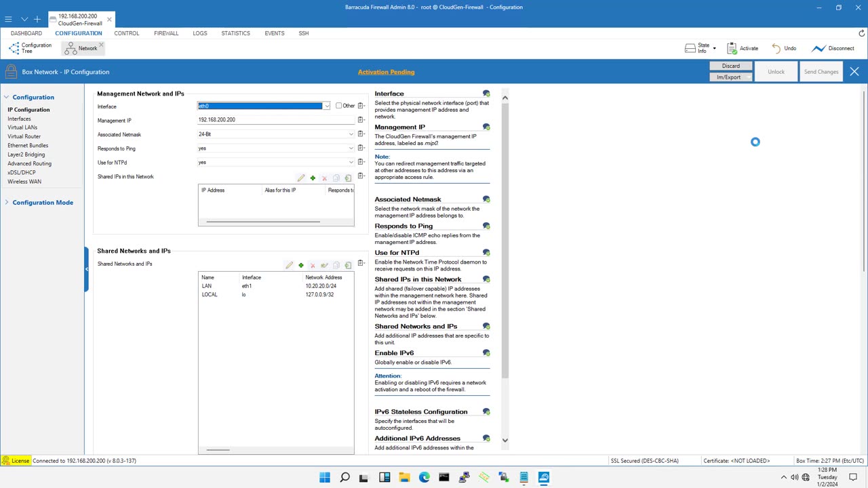868x488 pixels.
Task: Select the LAN row in Shared Networks table
Action: [x=276, y=286]
